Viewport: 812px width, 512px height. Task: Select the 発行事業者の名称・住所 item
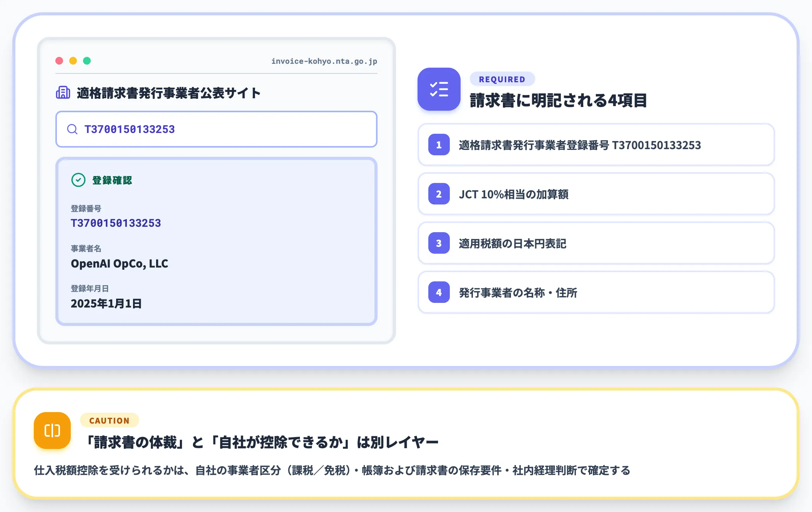pos(596,292)
